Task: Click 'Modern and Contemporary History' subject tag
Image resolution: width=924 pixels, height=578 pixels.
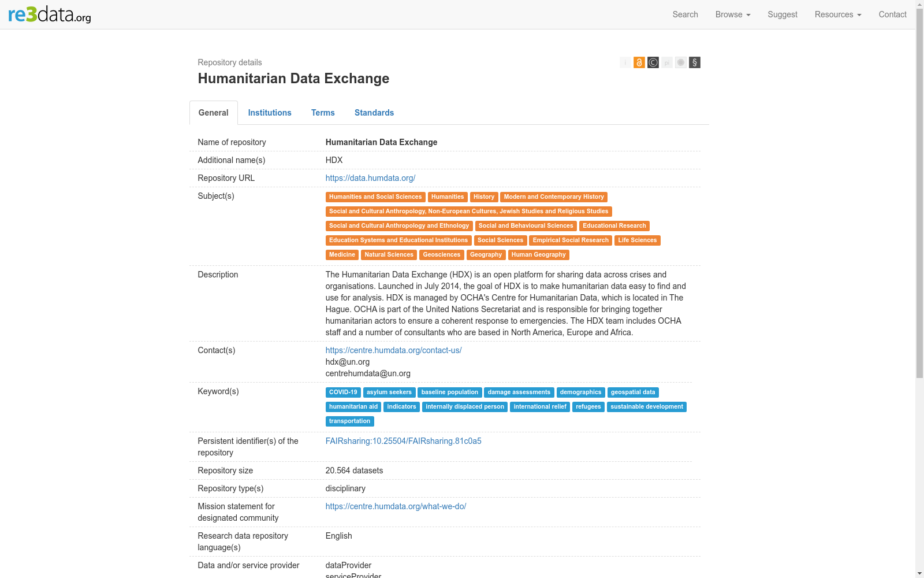Action: point(554,197)
